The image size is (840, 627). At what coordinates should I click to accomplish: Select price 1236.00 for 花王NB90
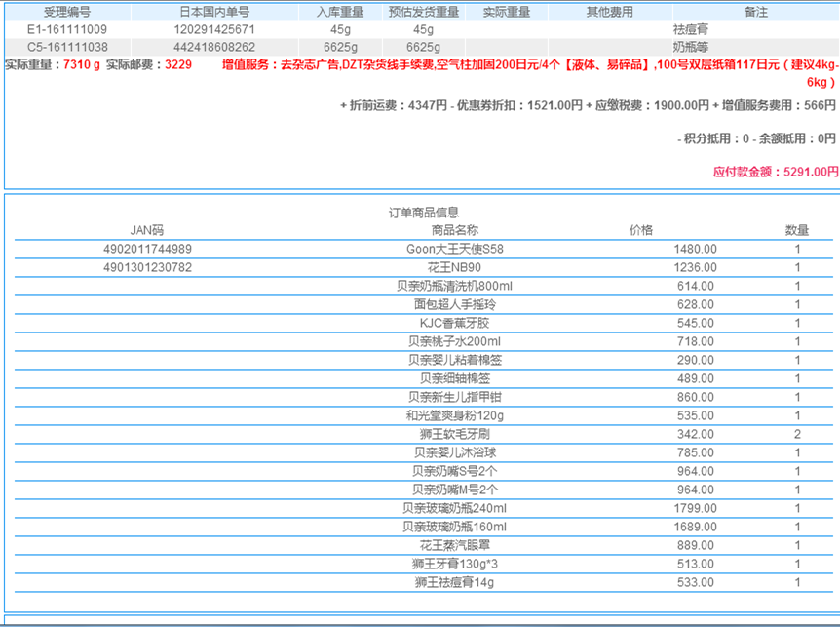tap(696, 267)
